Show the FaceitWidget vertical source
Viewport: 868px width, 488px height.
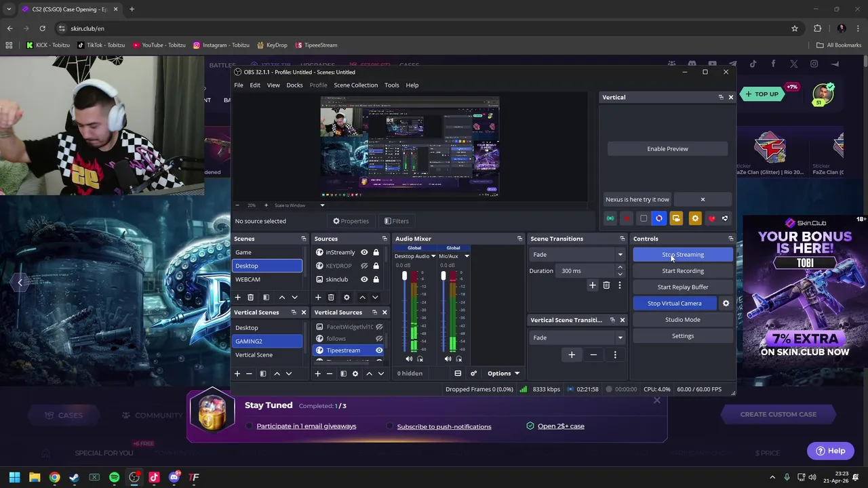379,327
